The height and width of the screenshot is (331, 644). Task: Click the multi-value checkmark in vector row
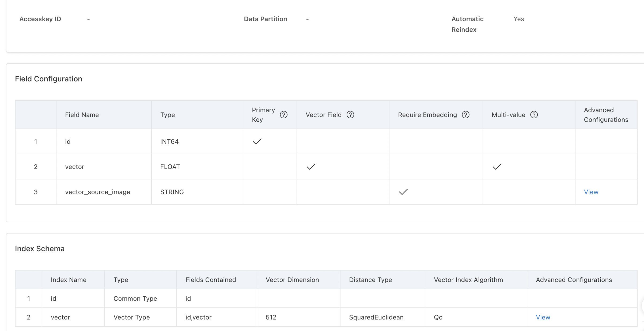(497, 167)
